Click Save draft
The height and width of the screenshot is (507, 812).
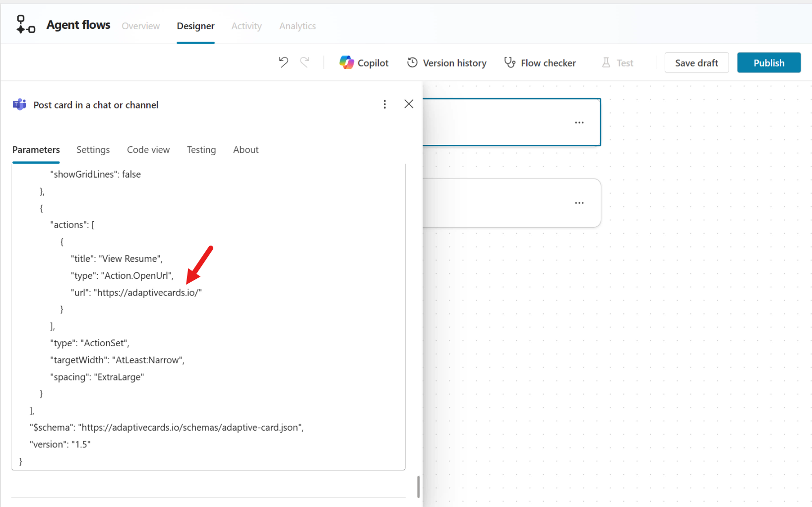(696, 63)
